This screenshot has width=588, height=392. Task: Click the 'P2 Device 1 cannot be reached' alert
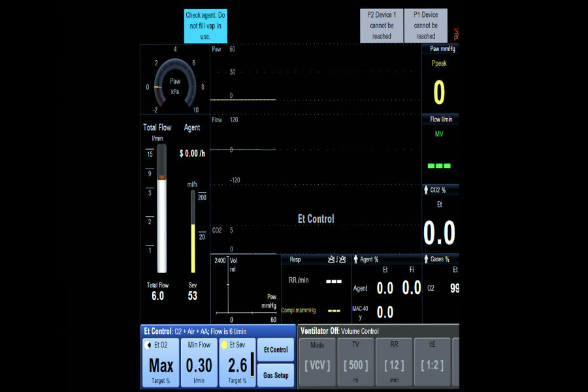tap(382, 26)
